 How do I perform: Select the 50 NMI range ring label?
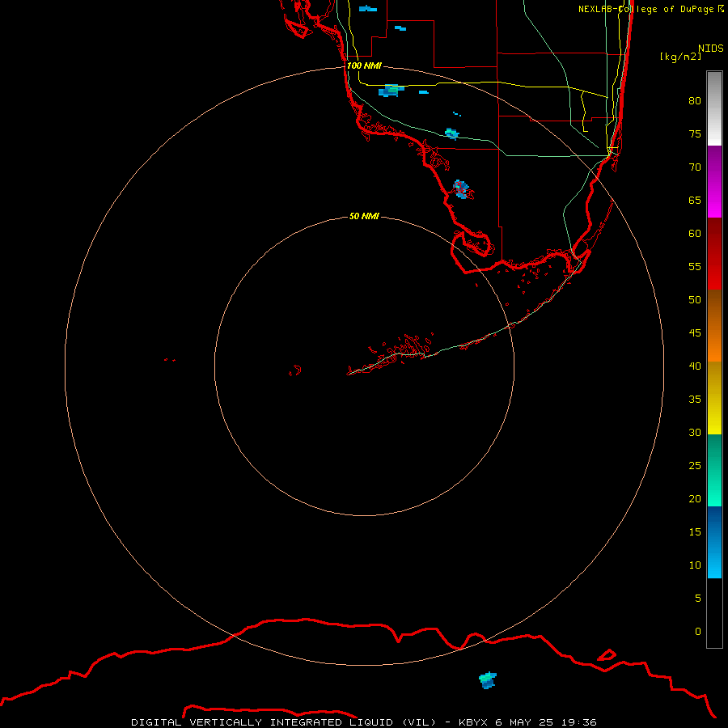[x=364, y=216]
